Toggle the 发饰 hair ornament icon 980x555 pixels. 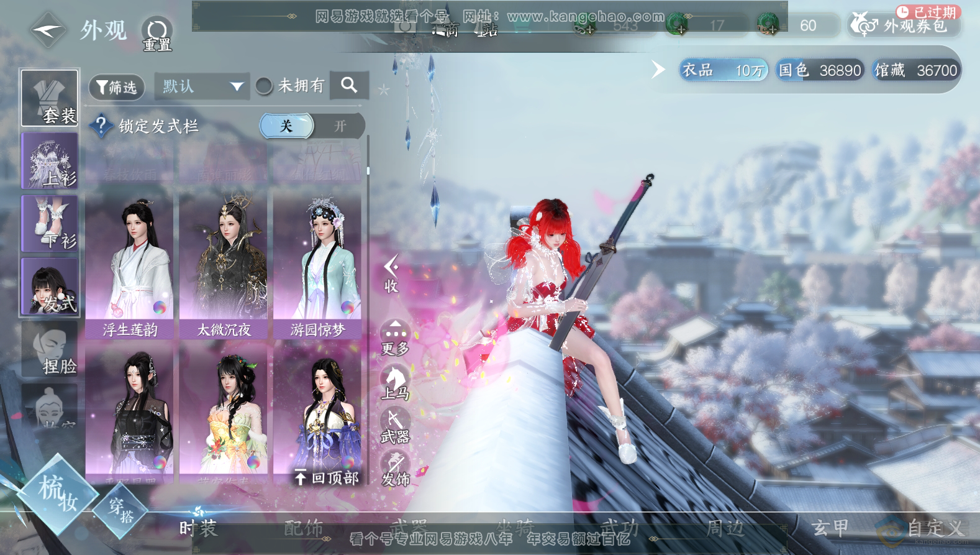[x=395, y=469]
